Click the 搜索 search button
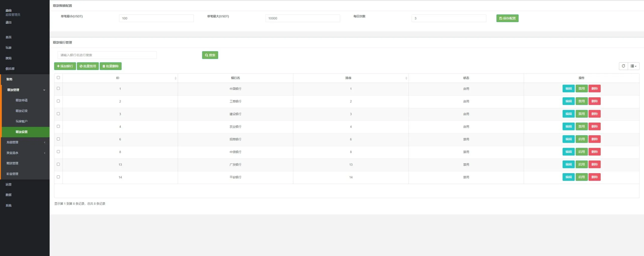644x256 pixels. click(210, 55)
